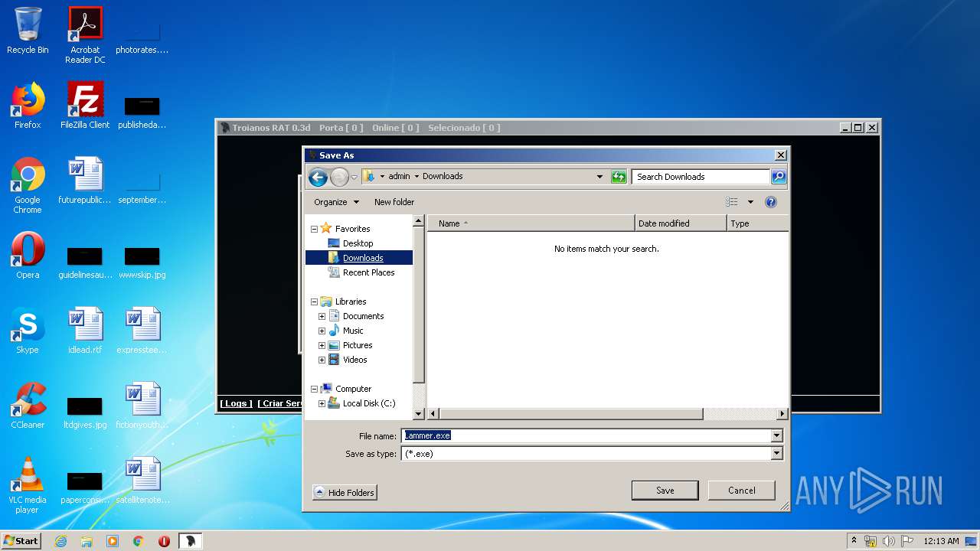Open the Help question mark in Save As

[771, 202]
